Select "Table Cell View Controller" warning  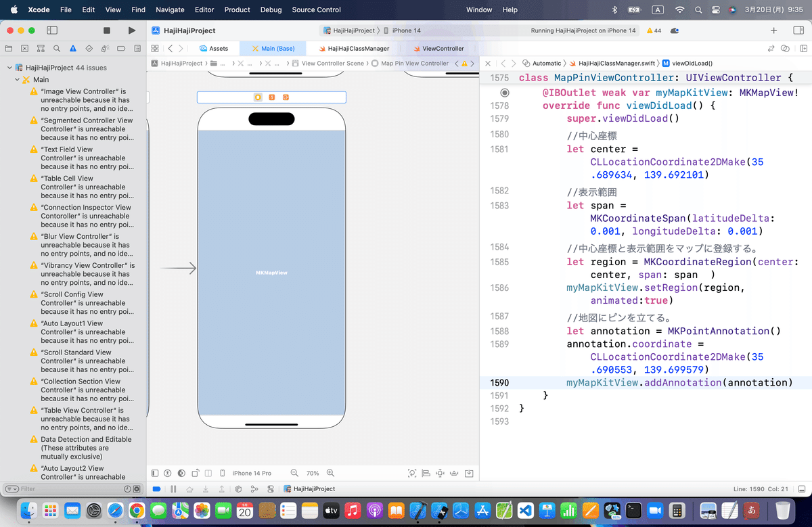(x=81, y=187)
